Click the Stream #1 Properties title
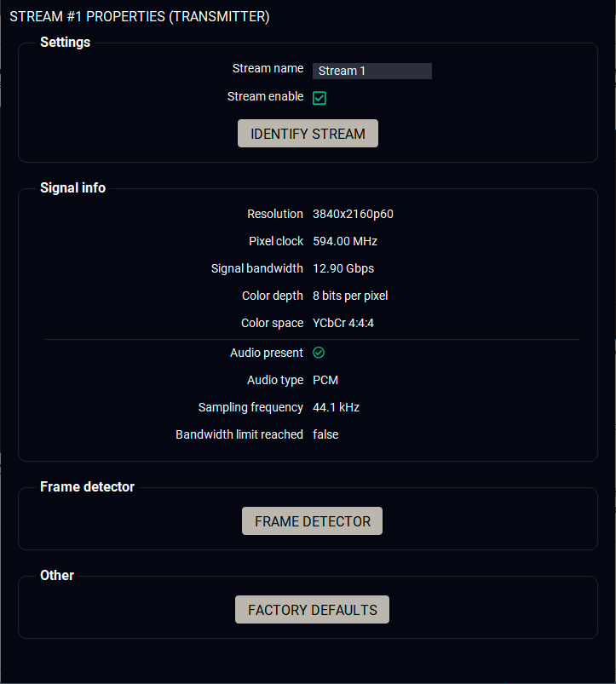 140,17
